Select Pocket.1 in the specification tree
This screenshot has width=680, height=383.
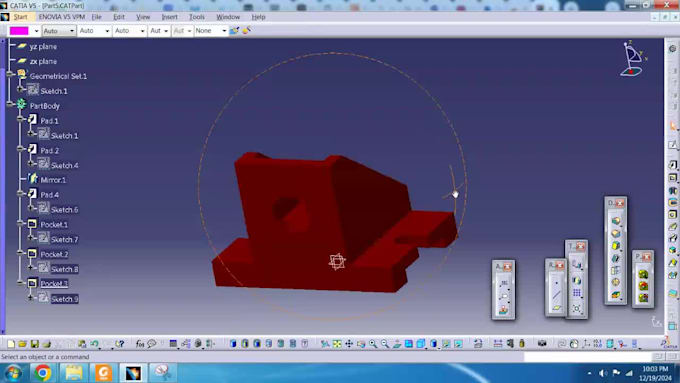tap(54, 225)
